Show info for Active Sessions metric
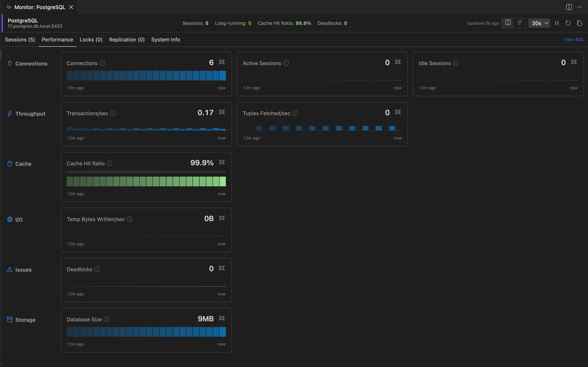The image size is (588, 367). [x=286, y=63]
